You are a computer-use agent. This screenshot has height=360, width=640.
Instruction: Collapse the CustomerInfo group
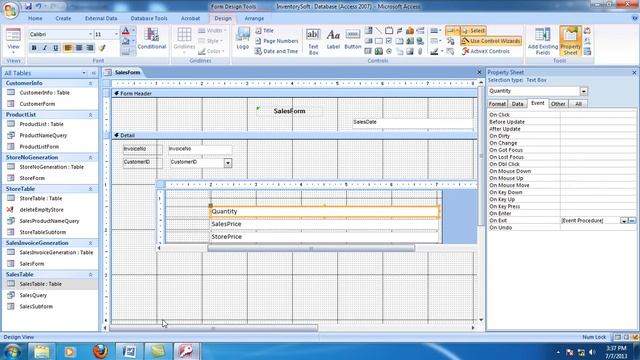coord(90,83)
